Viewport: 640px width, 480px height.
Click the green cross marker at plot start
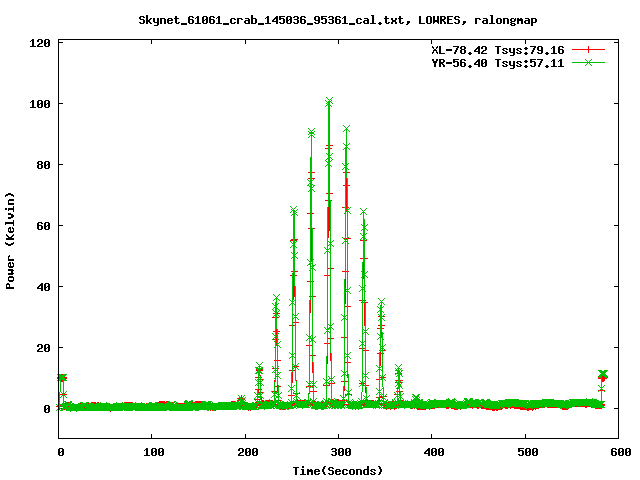[62, 378]
